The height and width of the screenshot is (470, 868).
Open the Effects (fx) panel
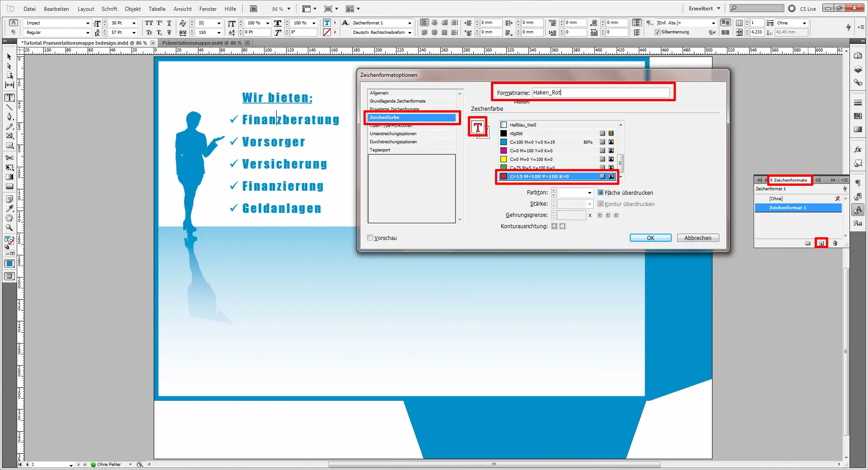click(858, 150)
